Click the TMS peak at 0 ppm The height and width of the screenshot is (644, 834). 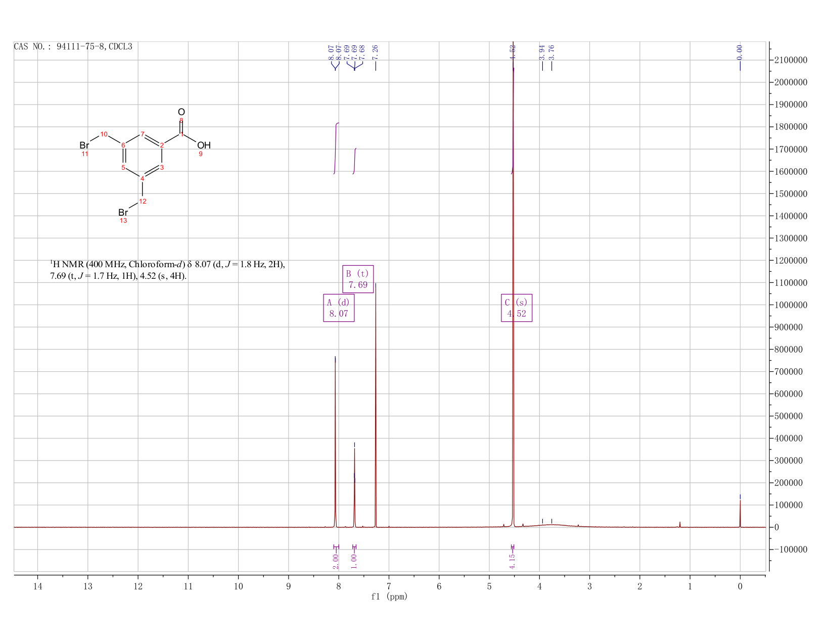coord(740,513)
